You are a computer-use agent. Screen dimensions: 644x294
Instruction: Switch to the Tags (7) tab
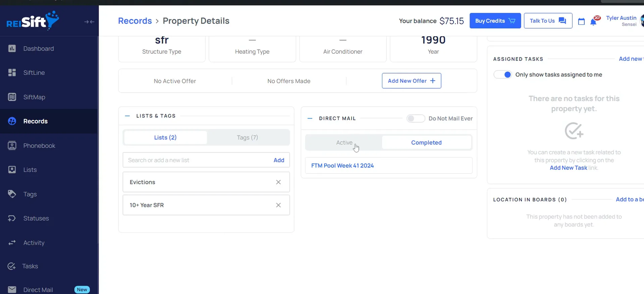(248, 138)
